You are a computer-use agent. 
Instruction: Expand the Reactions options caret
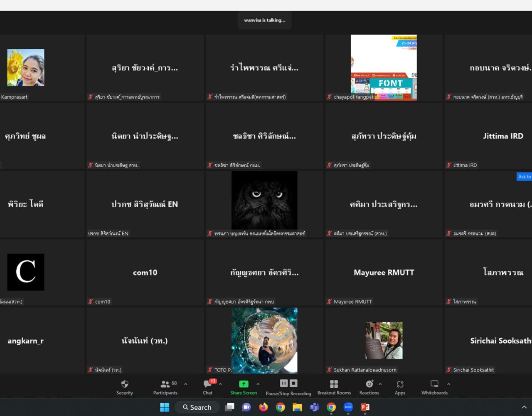380,384
